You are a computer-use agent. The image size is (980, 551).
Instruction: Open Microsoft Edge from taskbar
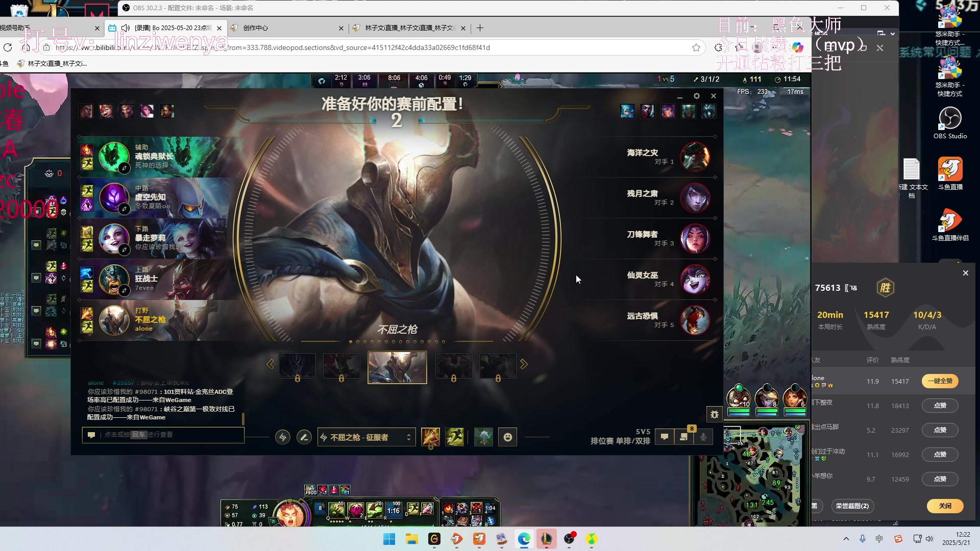point(524,539)
